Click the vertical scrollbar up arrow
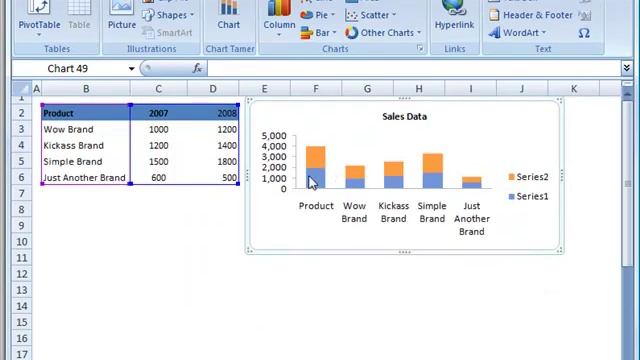This screenshot has height=360, width=640. click(x=628, y=94)
